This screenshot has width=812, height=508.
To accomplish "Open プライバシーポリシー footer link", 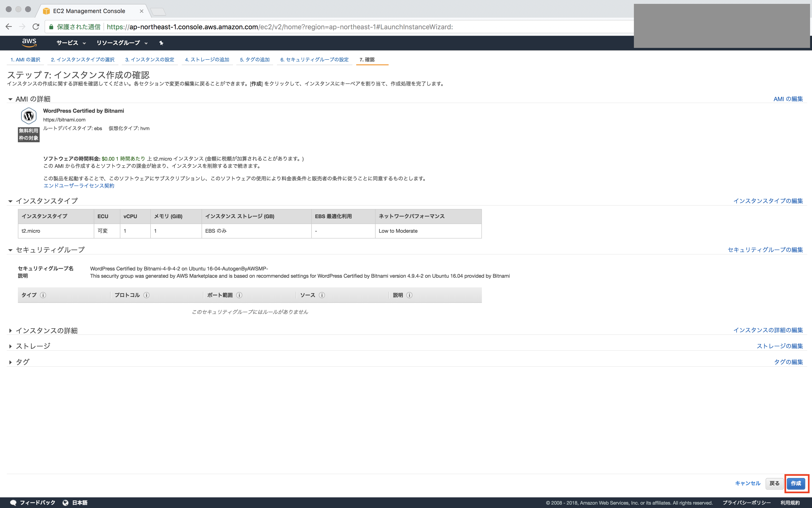I will [747, 503].
